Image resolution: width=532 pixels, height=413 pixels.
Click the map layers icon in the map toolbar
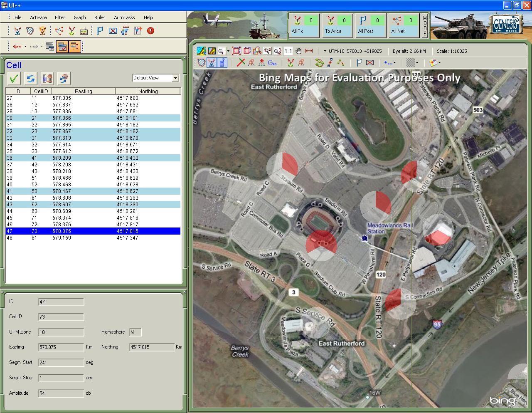click(x=201, y=51)
